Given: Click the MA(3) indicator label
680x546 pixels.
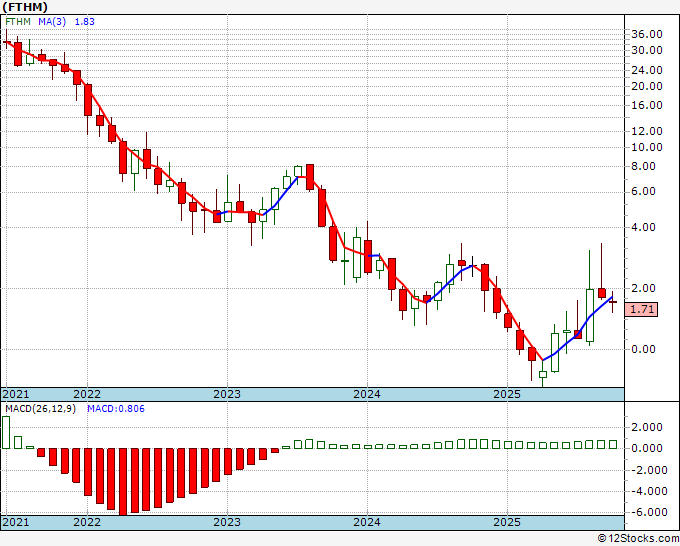Looking at the screenshot, I should (x=52, y=22).
